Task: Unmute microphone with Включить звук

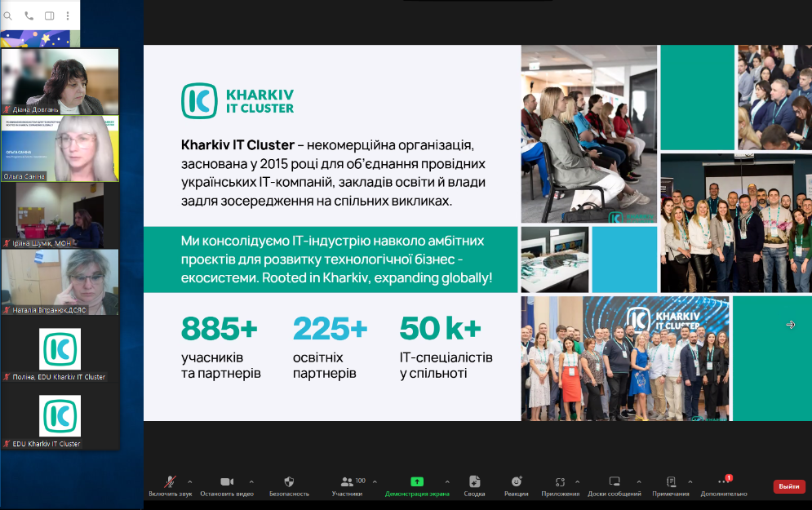Action: [171, 482]
